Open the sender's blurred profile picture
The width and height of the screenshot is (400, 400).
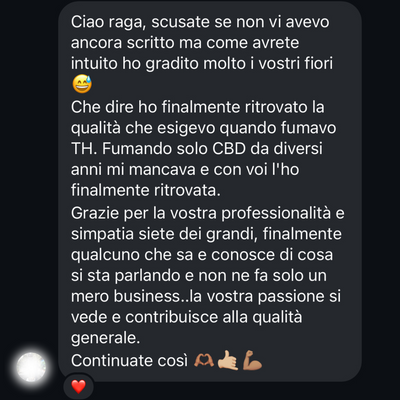click(x=31, y=367)
